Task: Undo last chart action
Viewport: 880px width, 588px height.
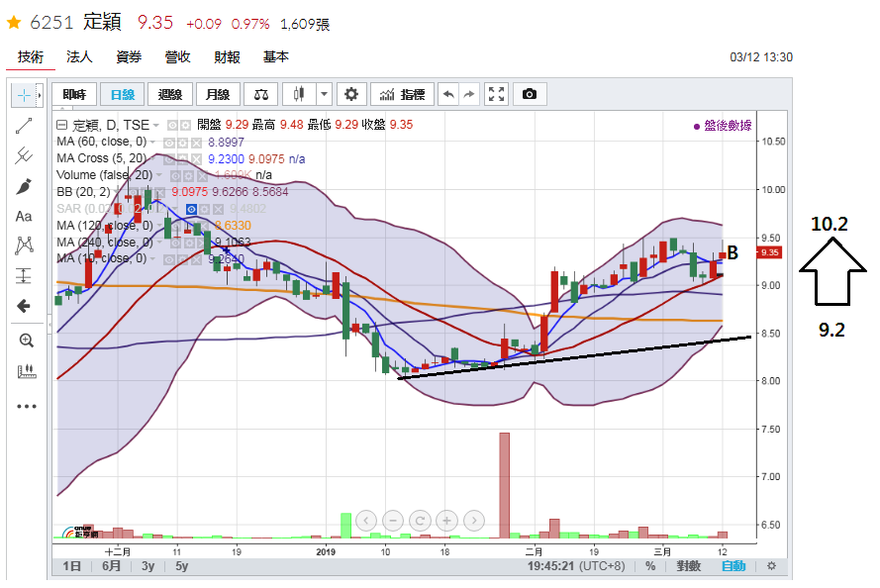Action: click(x=448, y=94)
